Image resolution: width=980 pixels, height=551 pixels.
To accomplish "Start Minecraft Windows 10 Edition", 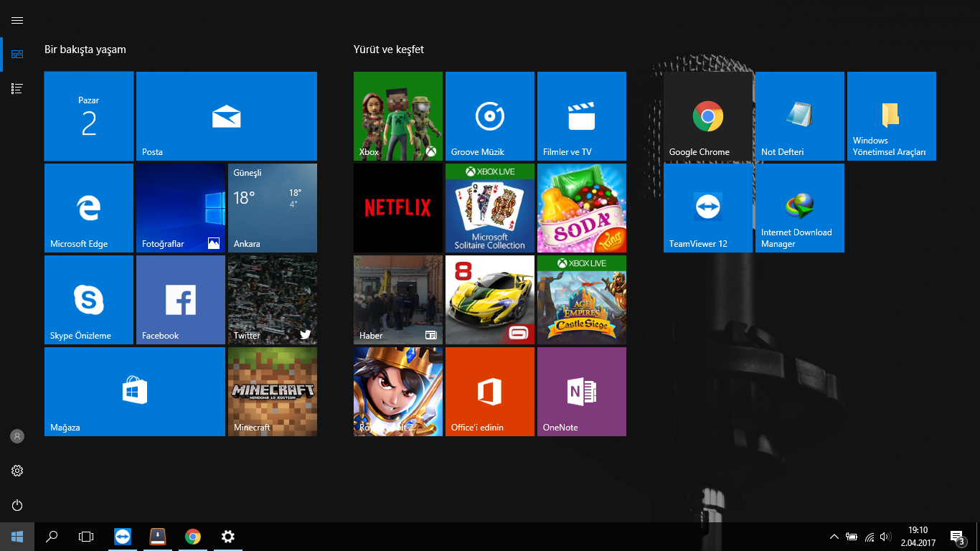I will tap(272, 391).
